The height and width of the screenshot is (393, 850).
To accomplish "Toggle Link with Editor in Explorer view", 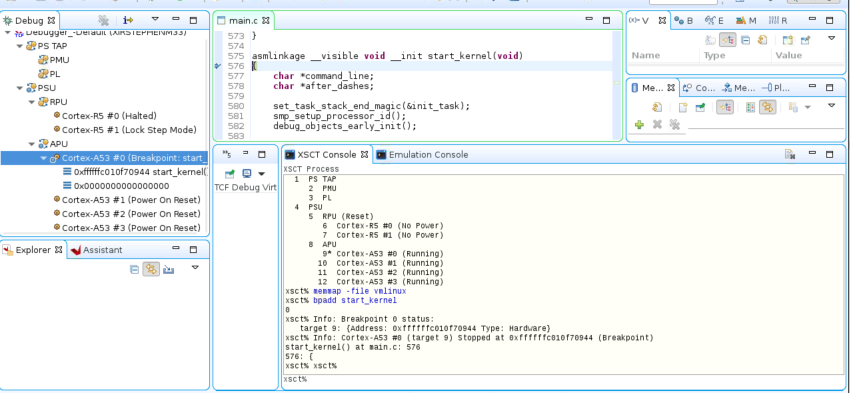I will pyautogui.click(x=151, y=269).
